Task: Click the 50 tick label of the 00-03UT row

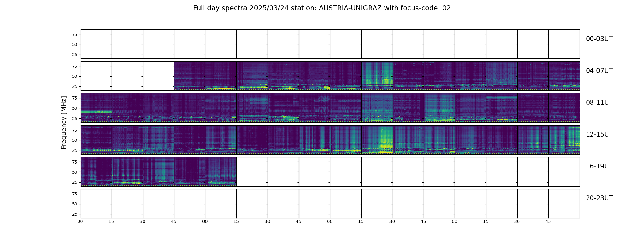Action: click(75, 44)
